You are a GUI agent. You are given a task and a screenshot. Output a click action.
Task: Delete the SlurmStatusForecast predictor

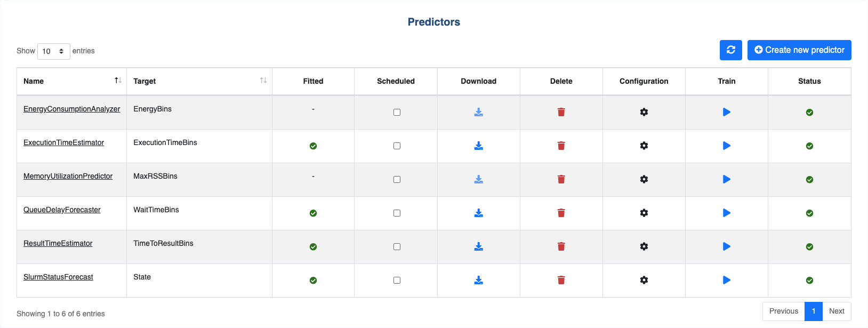point(561,280)
